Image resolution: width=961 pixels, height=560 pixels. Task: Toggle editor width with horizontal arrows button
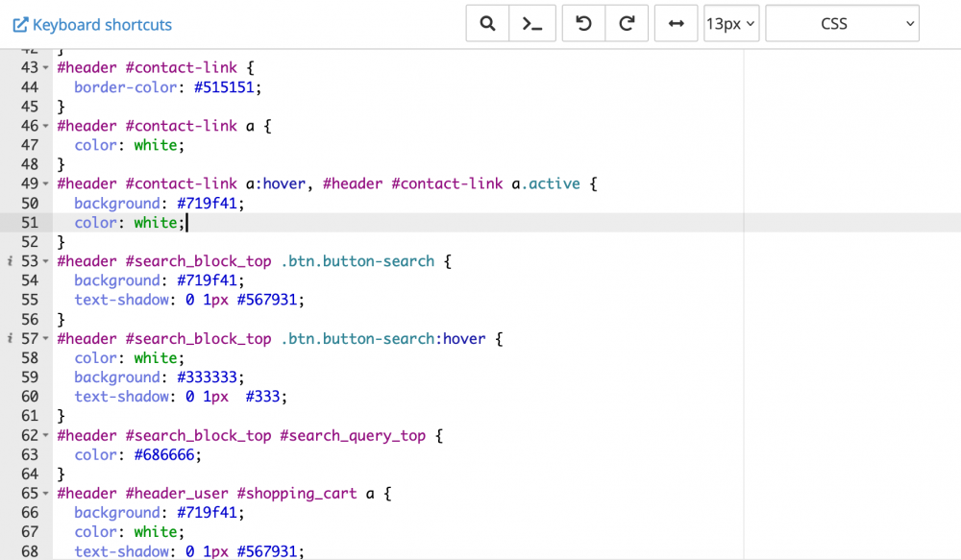pos(676,24)
